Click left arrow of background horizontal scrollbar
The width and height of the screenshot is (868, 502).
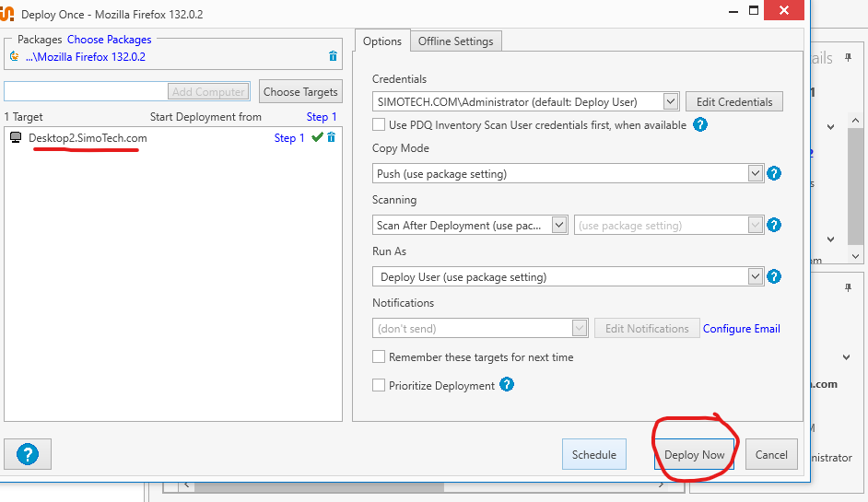(186, 486)
